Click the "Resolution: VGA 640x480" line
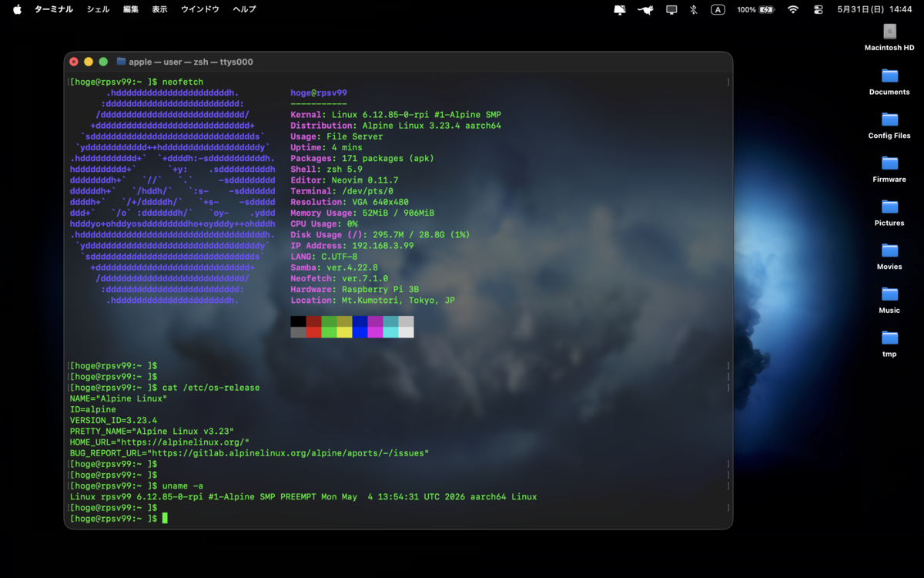924x578 pixels. pos(350,202)
